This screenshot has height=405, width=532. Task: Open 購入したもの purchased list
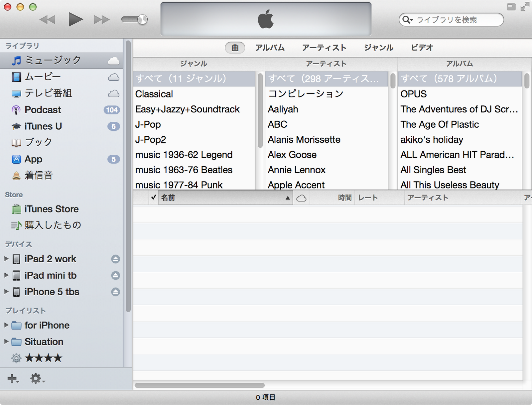coord(62,225)
